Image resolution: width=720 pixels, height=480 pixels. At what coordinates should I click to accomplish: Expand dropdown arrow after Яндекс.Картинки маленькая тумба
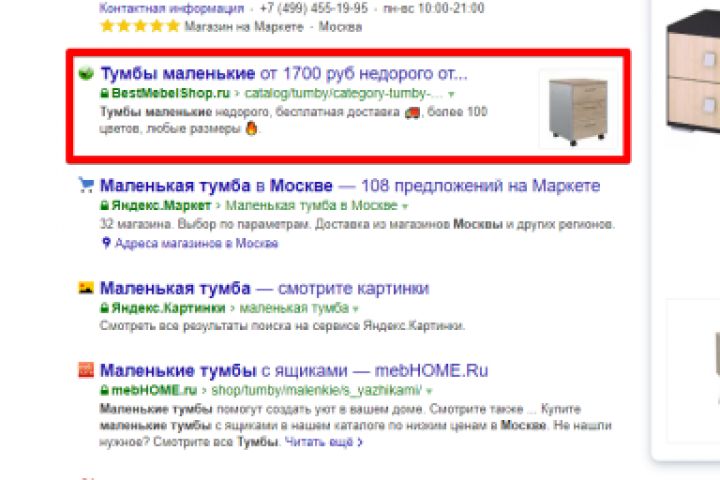355,309
